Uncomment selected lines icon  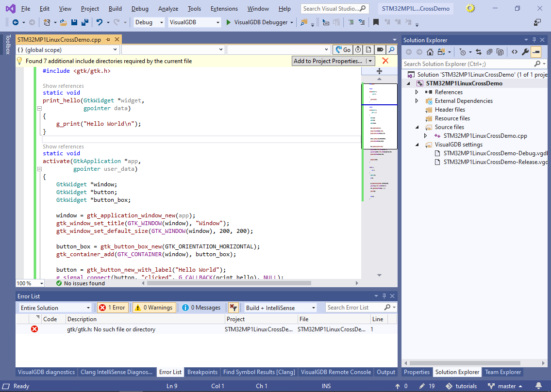pos(362,22)
